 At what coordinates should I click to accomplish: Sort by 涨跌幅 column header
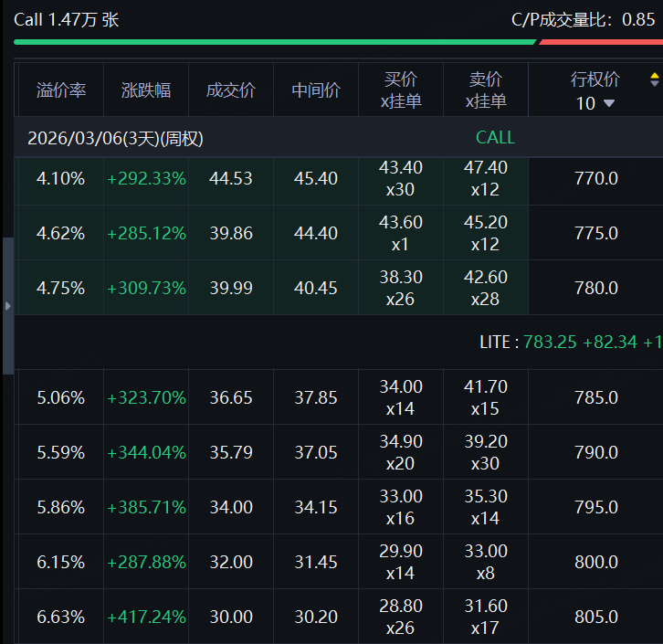click(146, 90)
